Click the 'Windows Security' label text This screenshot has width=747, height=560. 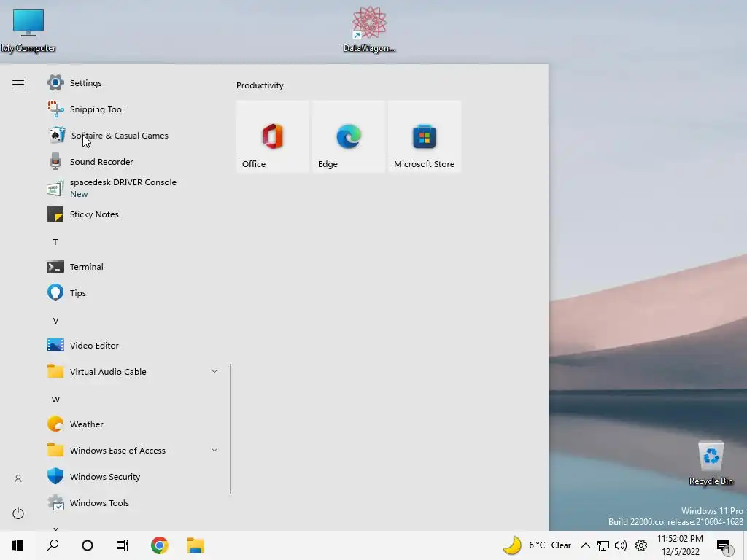coord(105,477)
